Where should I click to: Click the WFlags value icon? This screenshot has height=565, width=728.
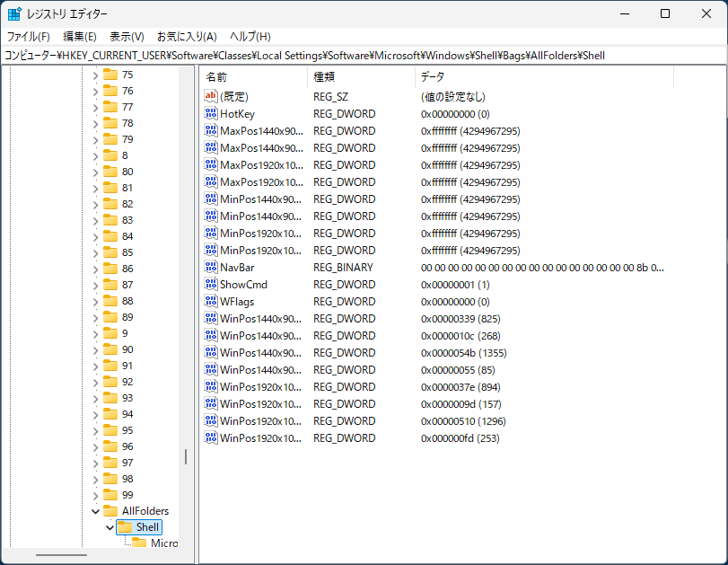tap(211, 302)
